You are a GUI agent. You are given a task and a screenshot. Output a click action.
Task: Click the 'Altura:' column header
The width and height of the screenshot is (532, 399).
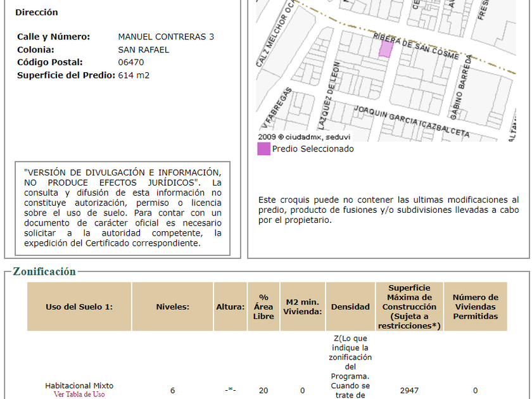click(x=231, y=307)
